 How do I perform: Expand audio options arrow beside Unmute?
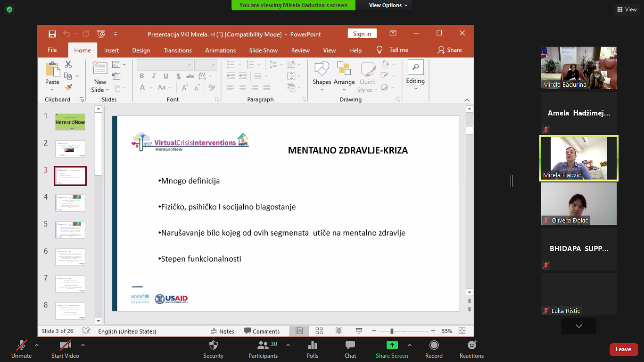pyautogui.click(x=37, y=345)
